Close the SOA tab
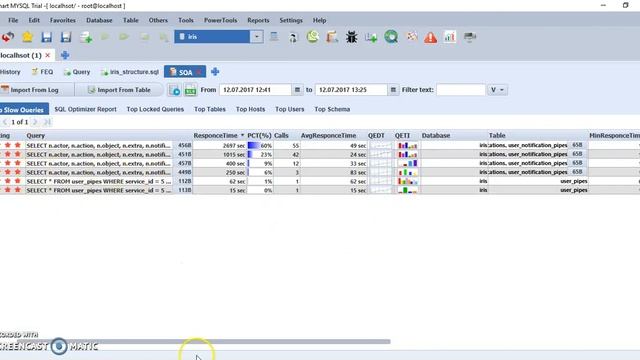 tap(199, 72)
